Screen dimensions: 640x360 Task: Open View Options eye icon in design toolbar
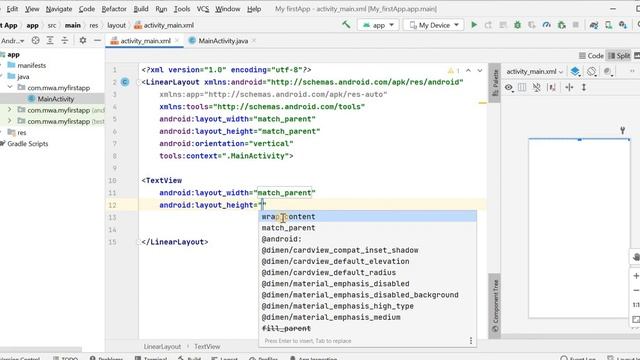pos(509,87)
